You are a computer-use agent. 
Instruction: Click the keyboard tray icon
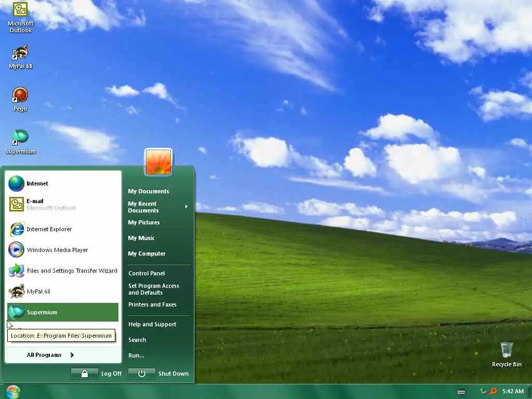click(x=461, y=392)
